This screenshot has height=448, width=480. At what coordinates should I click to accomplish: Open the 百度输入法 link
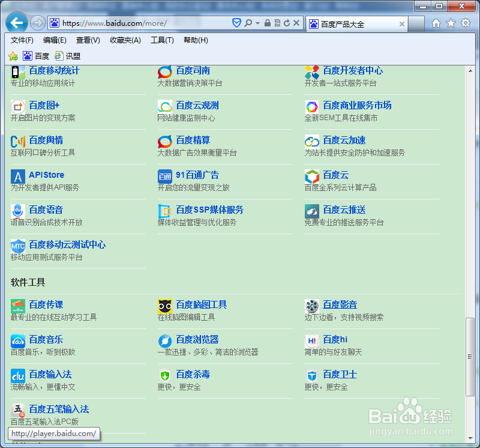[x=50, y=374]
